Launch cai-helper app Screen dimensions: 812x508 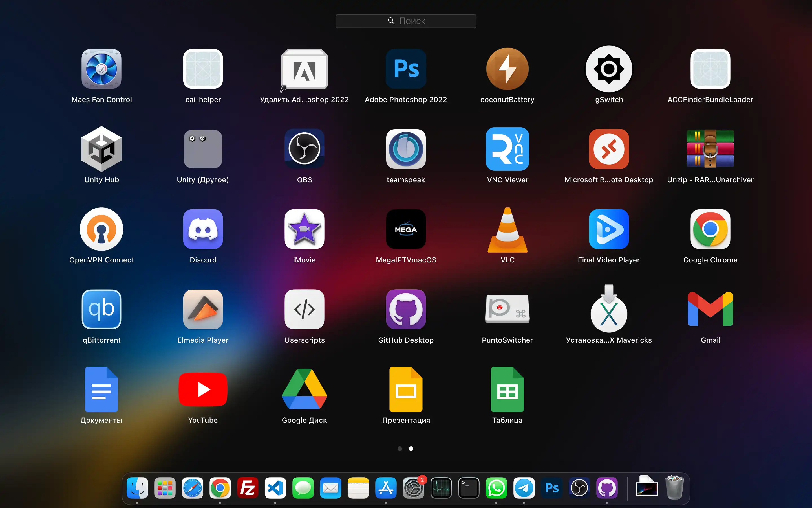[203, 69]
